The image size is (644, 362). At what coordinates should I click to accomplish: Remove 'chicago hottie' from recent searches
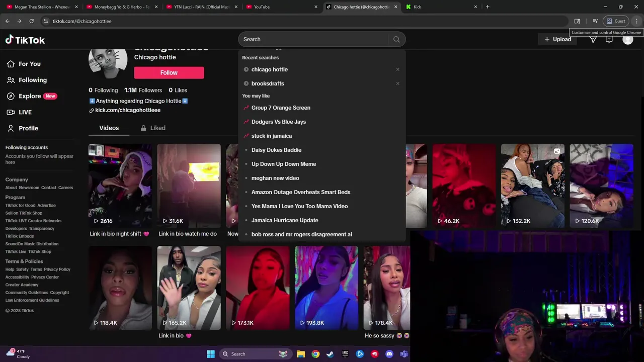coord(397,69)
